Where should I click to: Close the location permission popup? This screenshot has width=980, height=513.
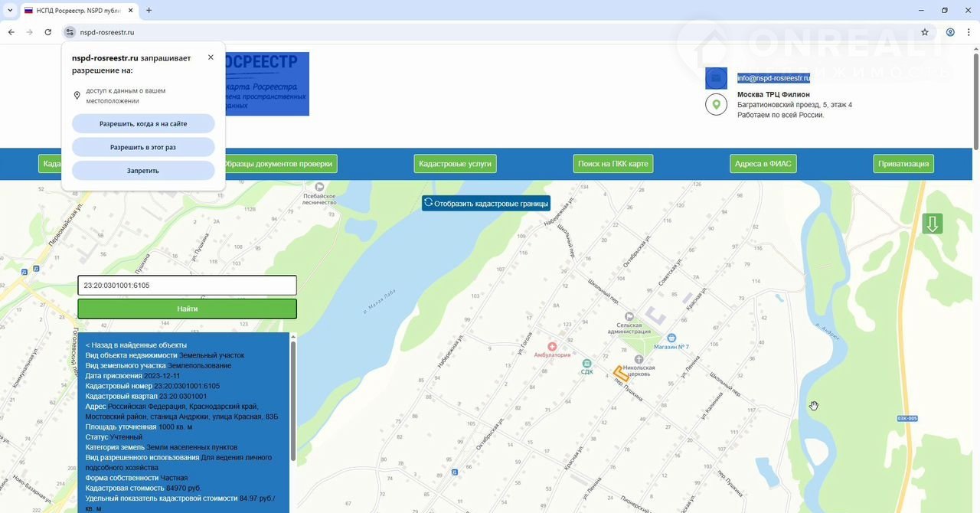coord(211,57)
